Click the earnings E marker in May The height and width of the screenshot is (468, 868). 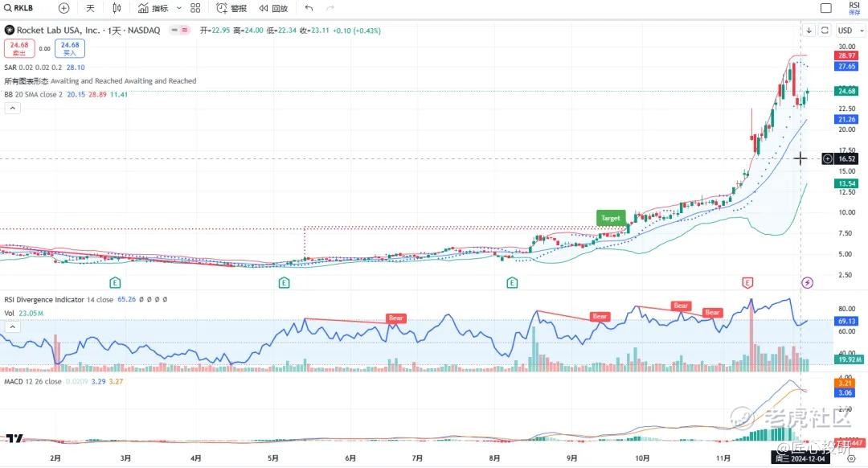284,283
